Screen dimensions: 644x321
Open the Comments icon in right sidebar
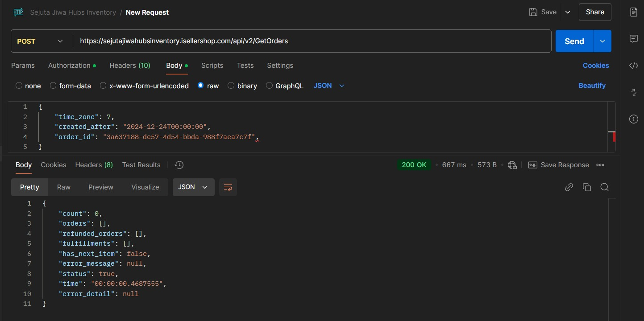(633, 39)
